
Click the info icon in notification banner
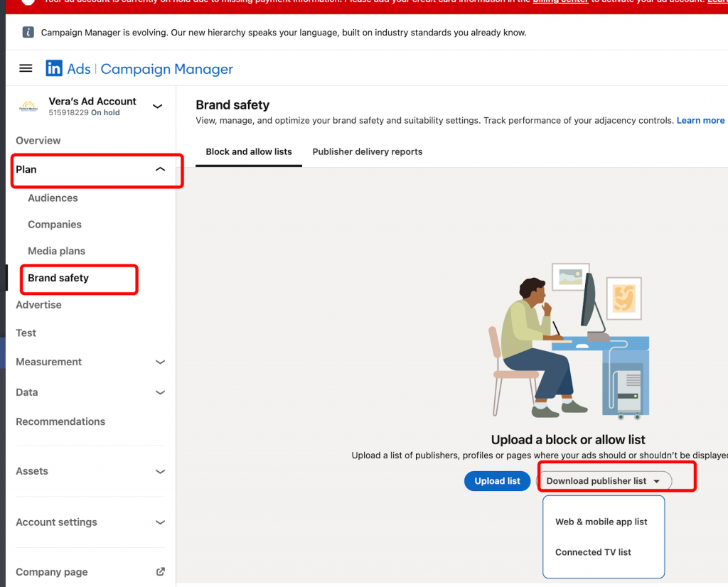28,33
